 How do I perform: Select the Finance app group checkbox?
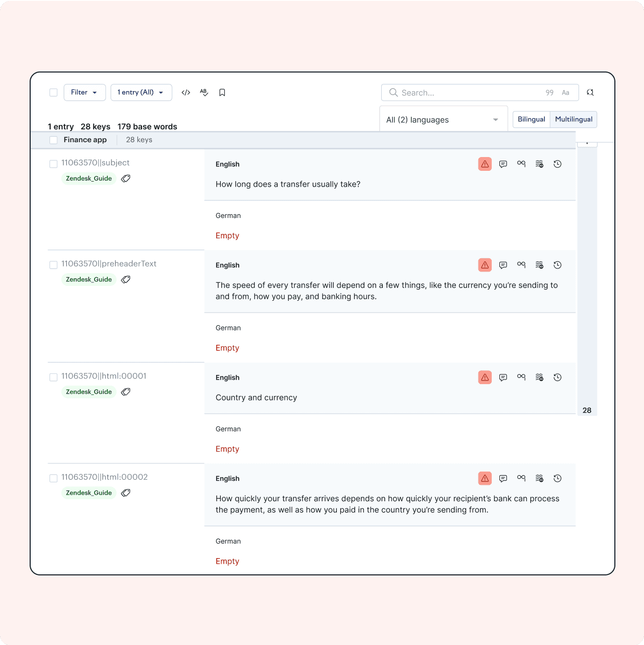(x=53, y=140)
